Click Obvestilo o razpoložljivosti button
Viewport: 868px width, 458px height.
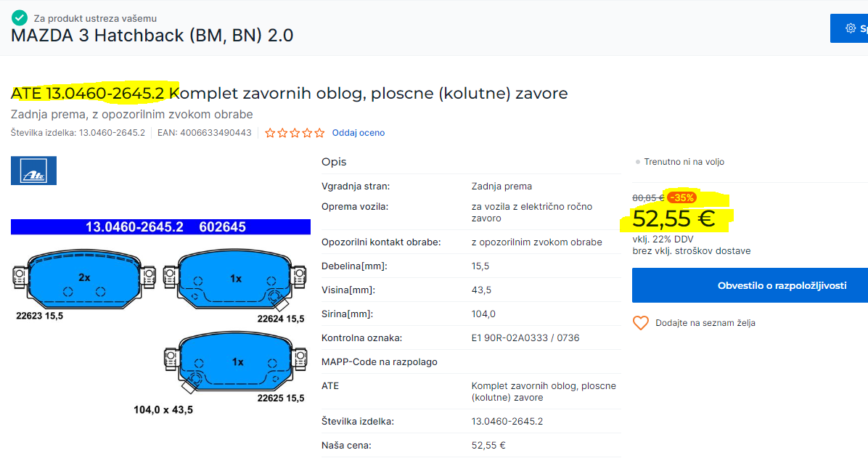[750, 285]
